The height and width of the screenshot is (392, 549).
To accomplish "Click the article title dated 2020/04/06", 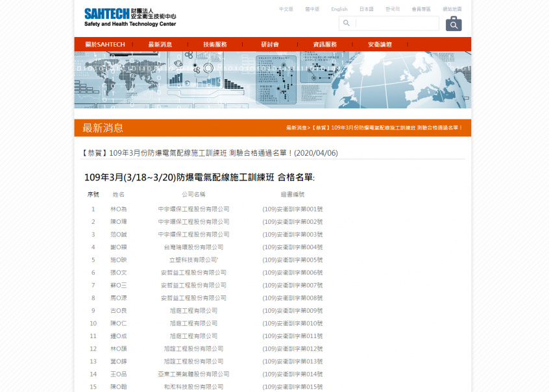I will (x=210, y=153).
